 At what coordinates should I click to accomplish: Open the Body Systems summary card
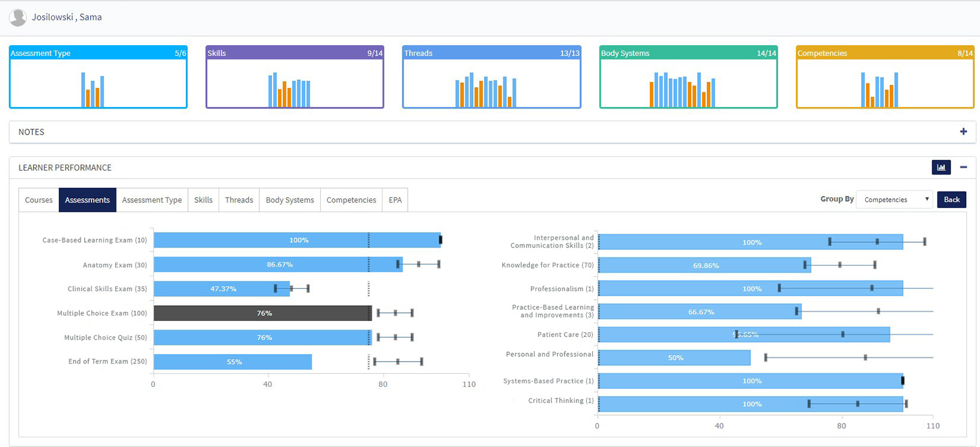point(688,78)
